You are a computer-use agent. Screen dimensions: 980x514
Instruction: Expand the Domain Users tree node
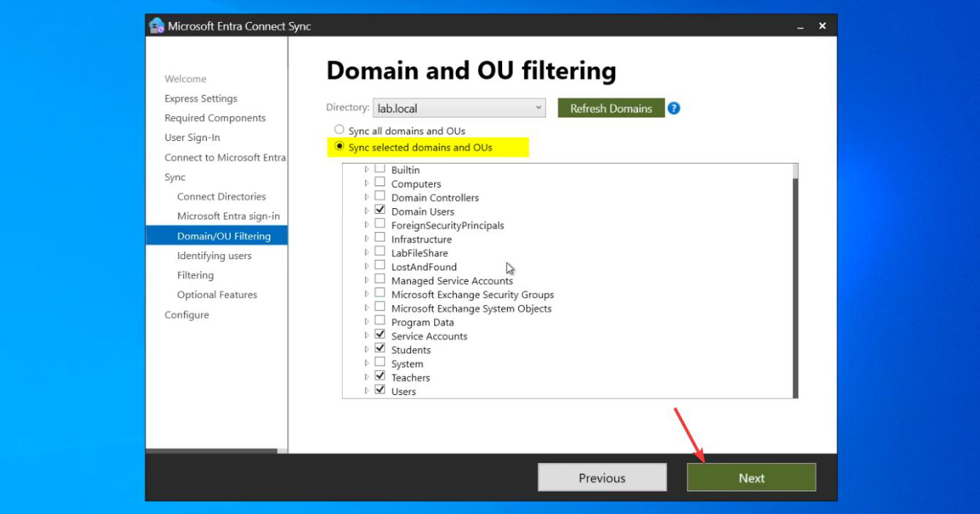(x=367, y=211)
